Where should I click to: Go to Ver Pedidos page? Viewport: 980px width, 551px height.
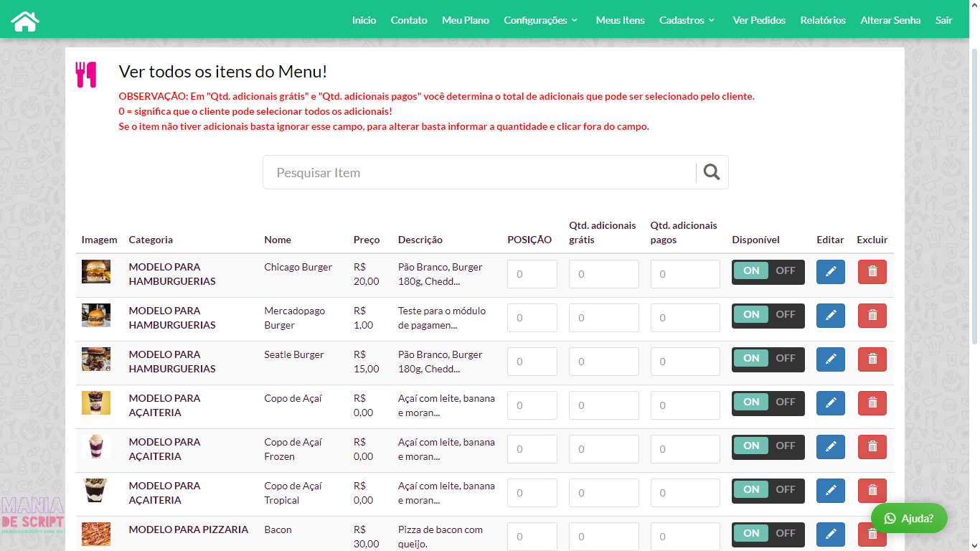(758, 20)
